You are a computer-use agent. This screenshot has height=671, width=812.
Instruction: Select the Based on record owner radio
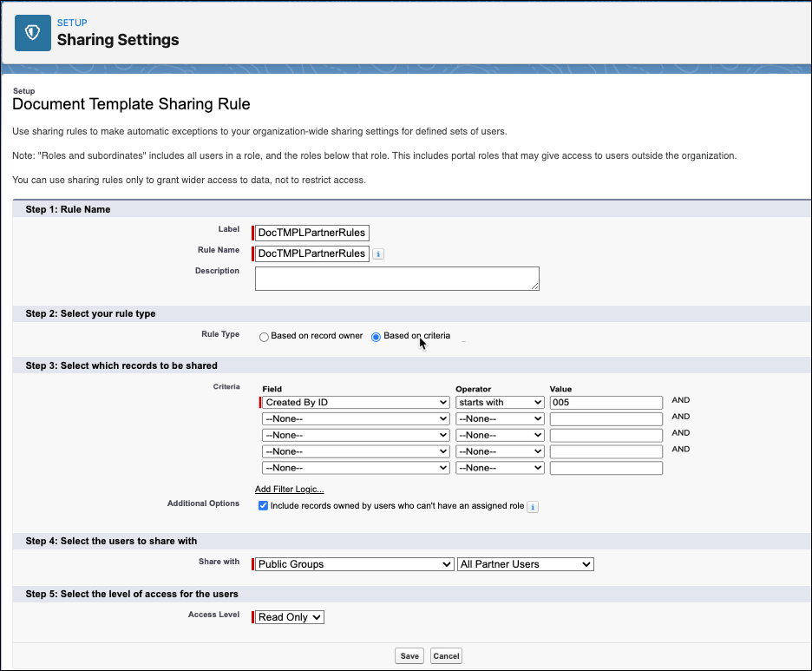(264, 337)
